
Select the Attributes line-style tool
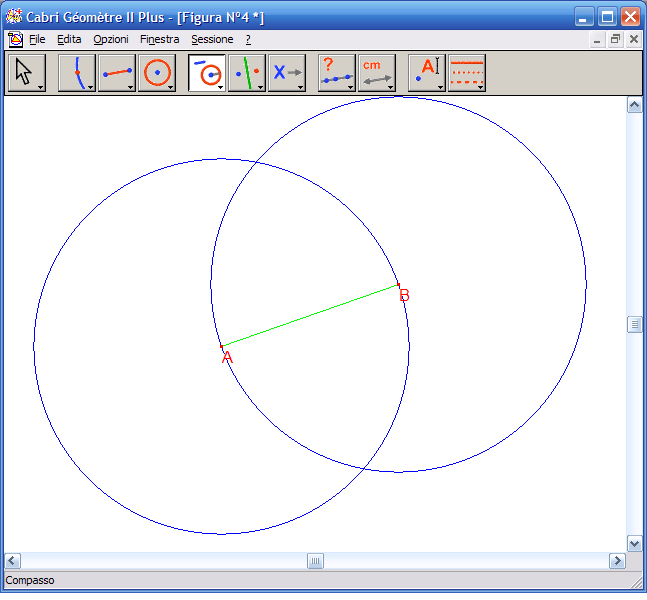point(467,73)
